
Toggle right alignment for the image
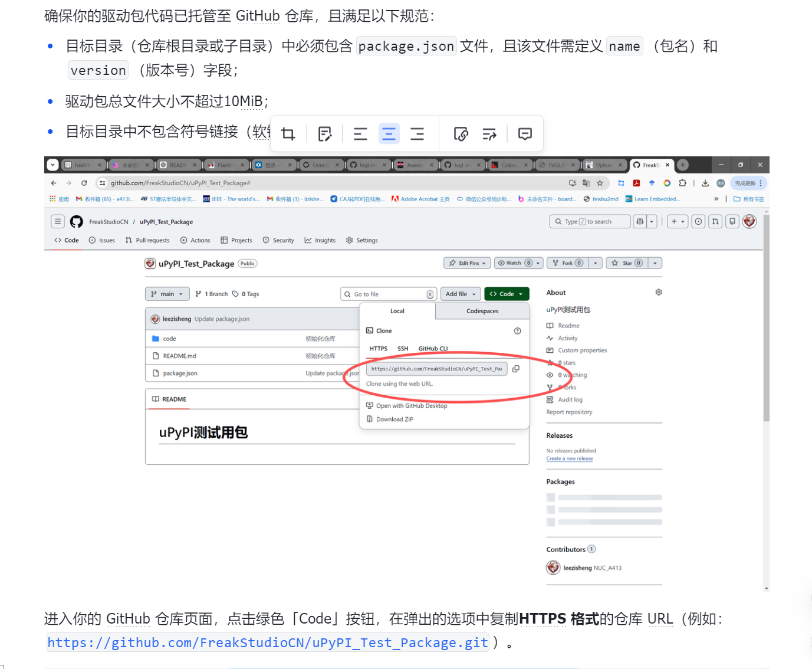[417, 134]
